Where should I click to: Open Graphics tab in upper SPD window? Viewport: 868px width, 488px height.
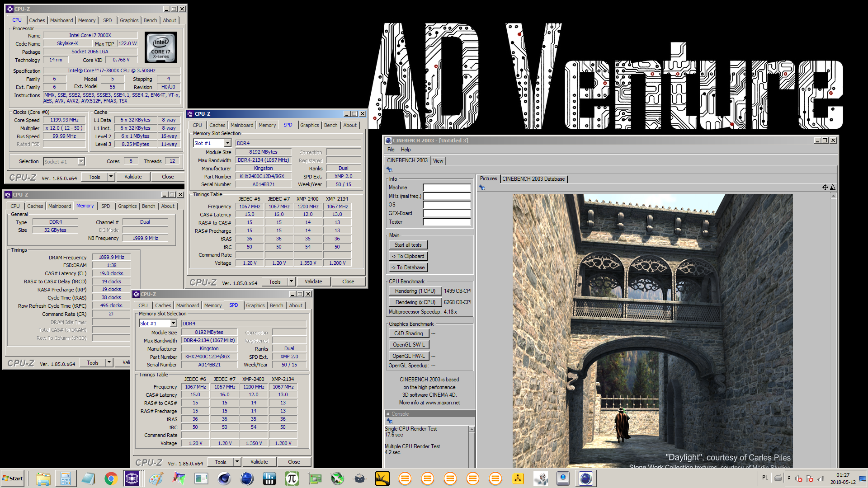tap(310, 125)
